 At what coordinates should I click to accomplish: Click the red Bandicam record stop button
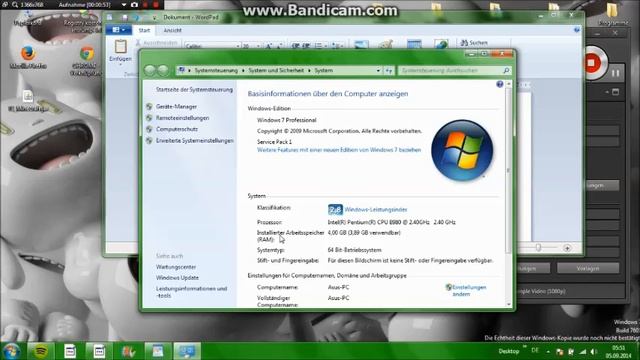click(x=592, y=63)
